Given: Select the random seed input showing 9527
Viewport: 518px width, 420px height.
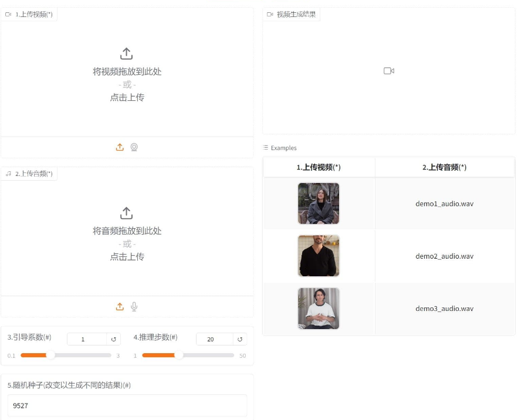Looking at the screenshot, I should [x=127, y=405].
